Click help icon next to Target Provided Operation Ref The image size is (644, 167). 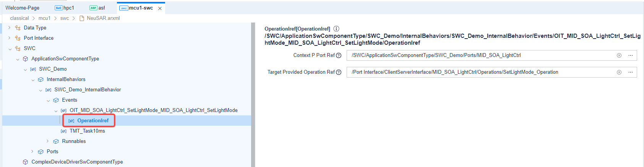[339, 72]
